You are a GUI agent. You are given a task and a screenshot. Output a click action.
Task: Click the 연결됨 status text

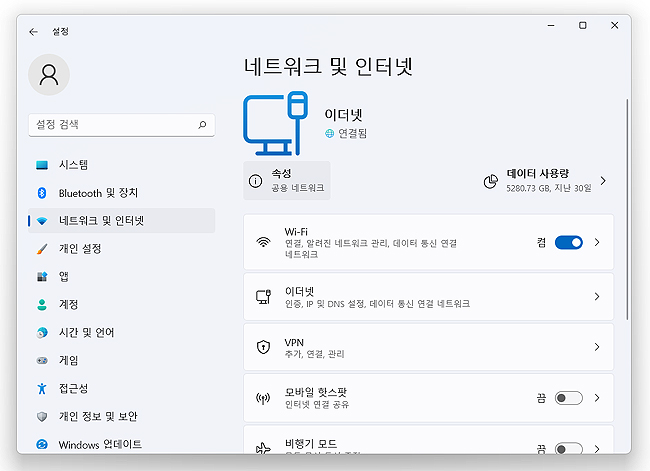[x=352, y=134]
